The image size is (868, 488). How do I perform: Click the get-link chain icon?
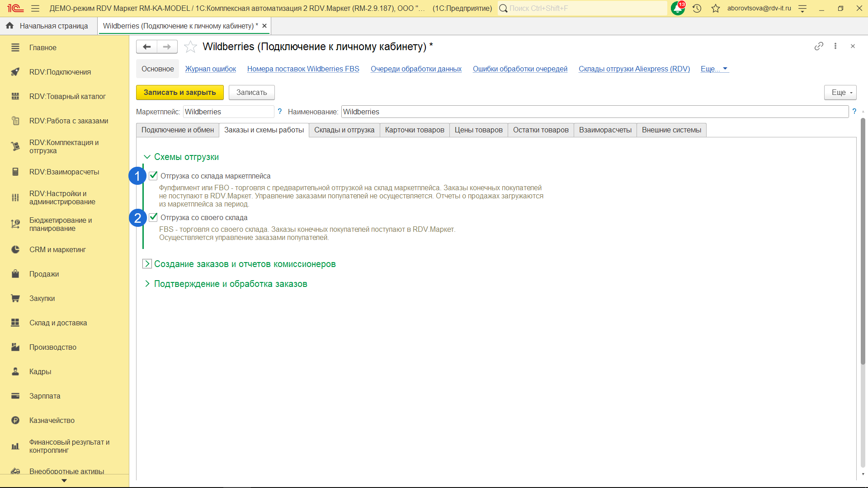tap(819, 46)
